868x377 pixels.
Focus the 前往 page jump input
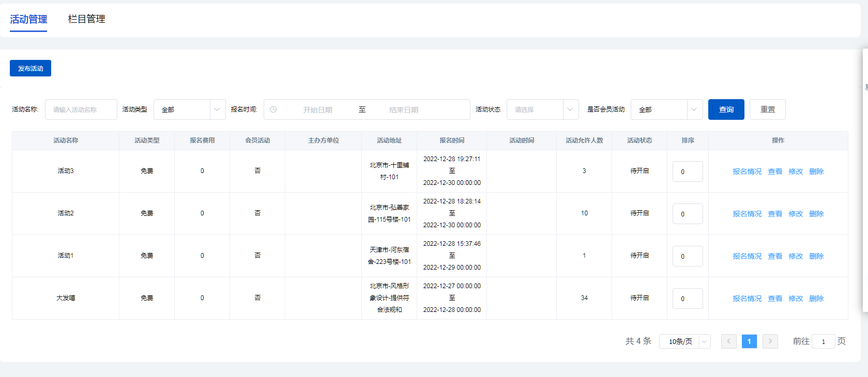(824, 341)
